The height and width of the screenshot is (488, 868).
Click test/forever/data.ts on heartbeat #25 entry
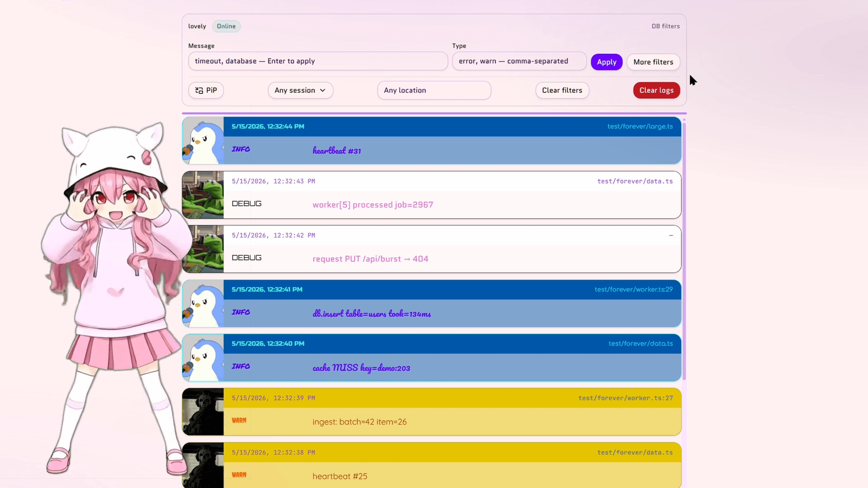click(x=635, y=452)
